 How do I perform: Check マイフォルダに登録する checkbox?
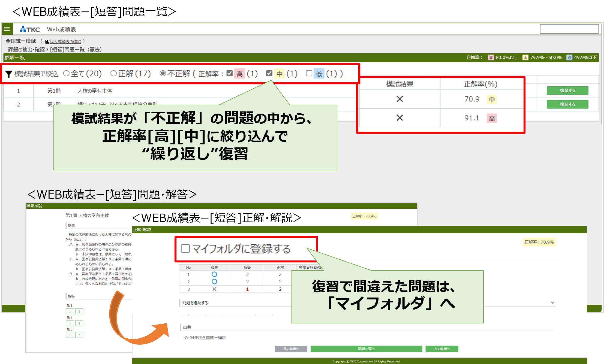(185, 248)
